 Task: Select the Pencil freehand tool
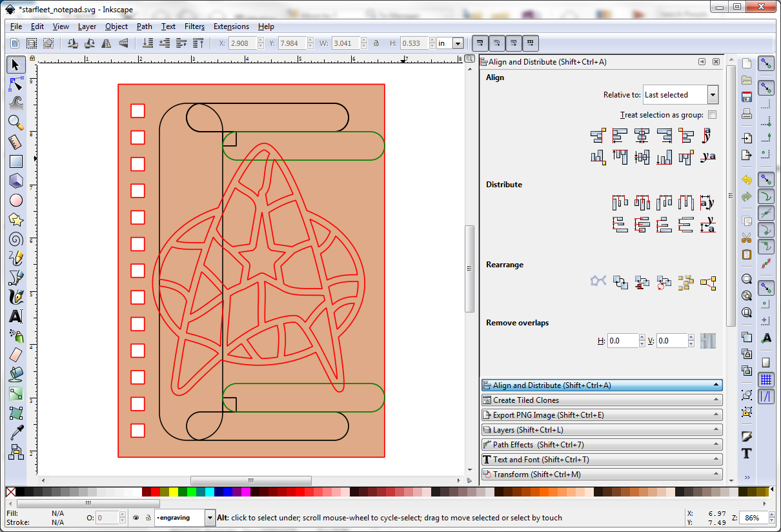click(16, 259)
